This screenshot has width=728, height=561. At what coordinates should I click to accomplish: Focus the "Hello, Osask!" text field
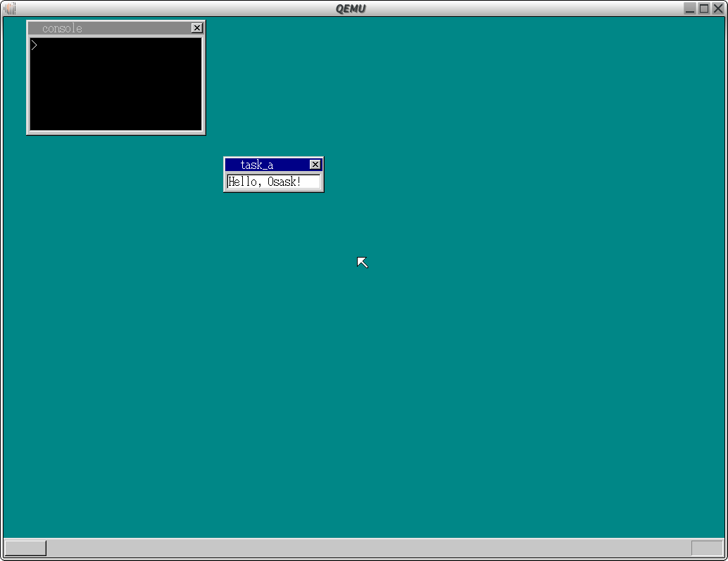(273, 182)
